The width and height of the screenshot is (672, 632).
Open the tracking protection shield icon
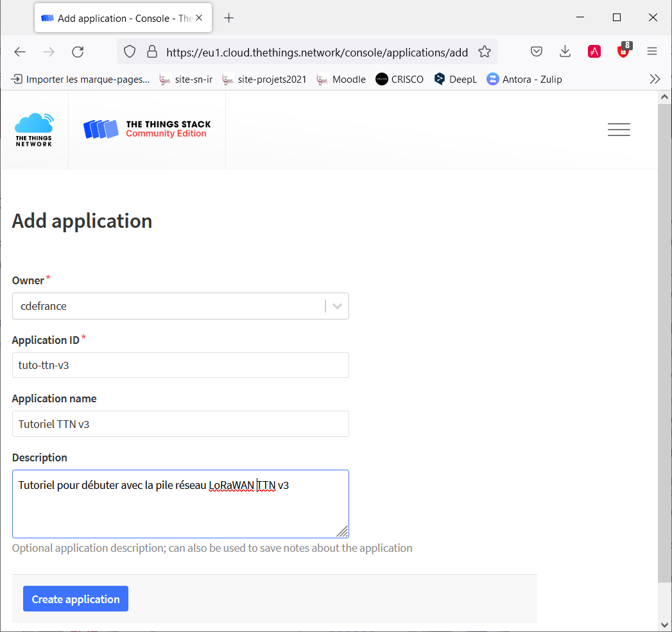click(130, 52)
